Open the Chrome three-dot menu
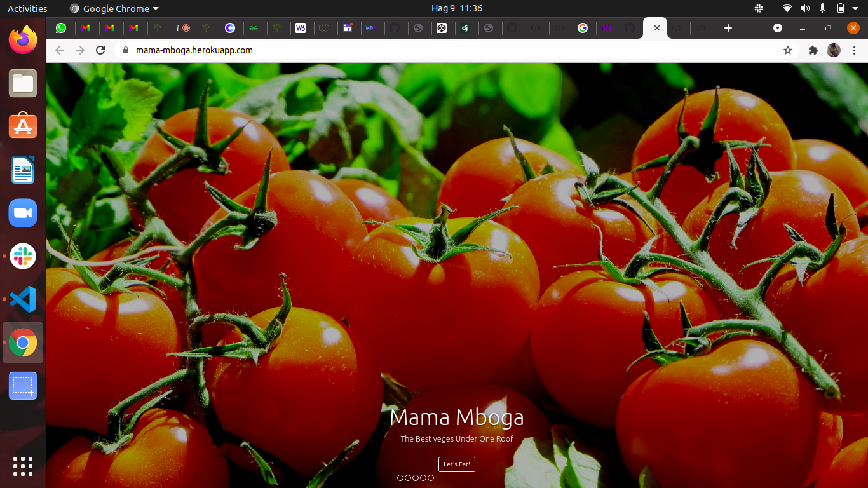The image size is (868, 488). click(x=854, y=50)
